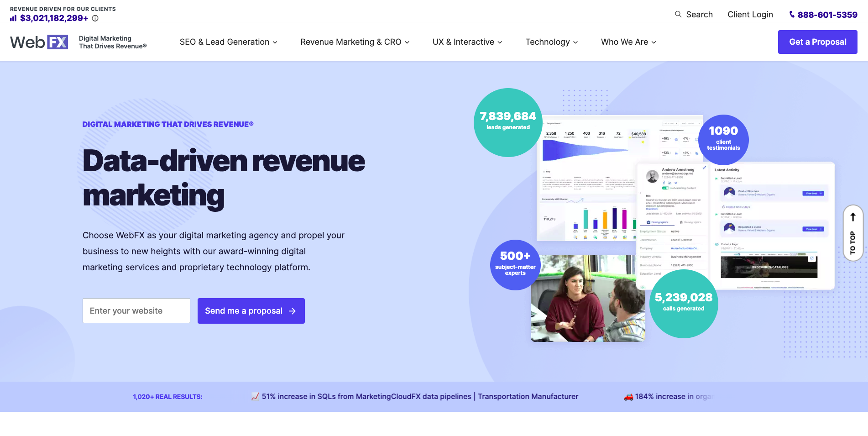Click 51% increase in SQLs result text

coord(420,397)
